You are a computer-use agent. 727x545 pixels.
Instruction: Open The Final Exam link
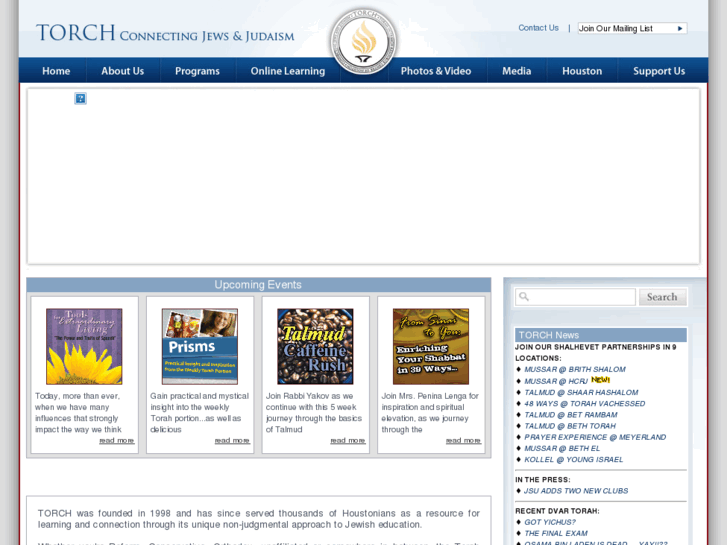tap(556, 533)
